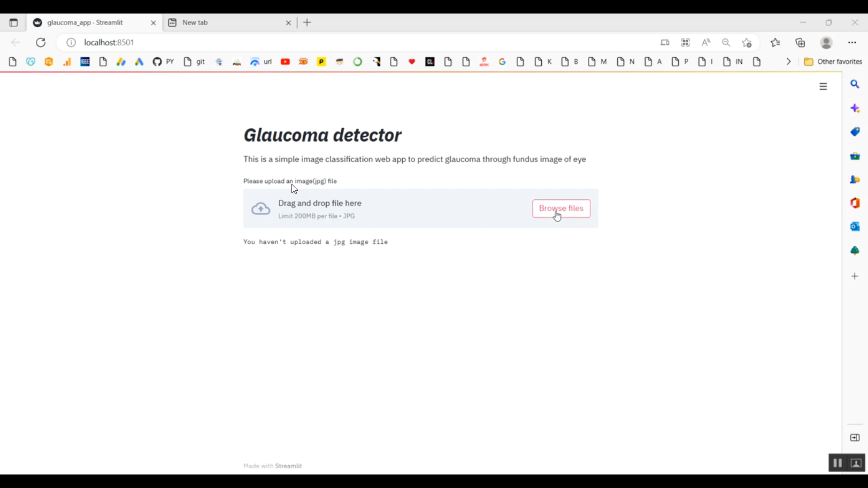Open the git bookmark
The height and width of the screenshot is (488, 868).
(x=194, y=62)
